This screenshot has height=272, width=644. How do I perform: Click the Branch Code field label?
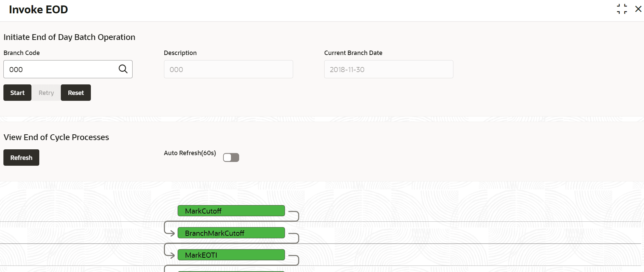click(x=22, y=53)
